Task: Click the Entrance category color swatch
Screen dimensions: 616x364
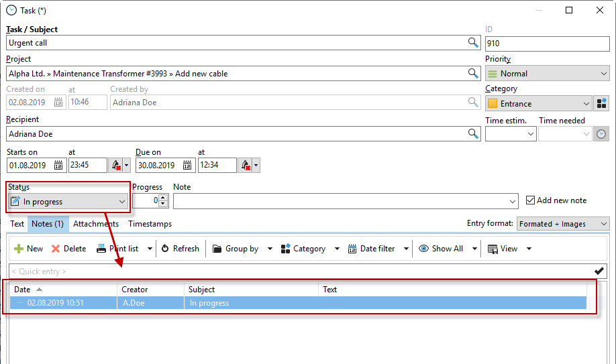Action: tap(493, 104)
